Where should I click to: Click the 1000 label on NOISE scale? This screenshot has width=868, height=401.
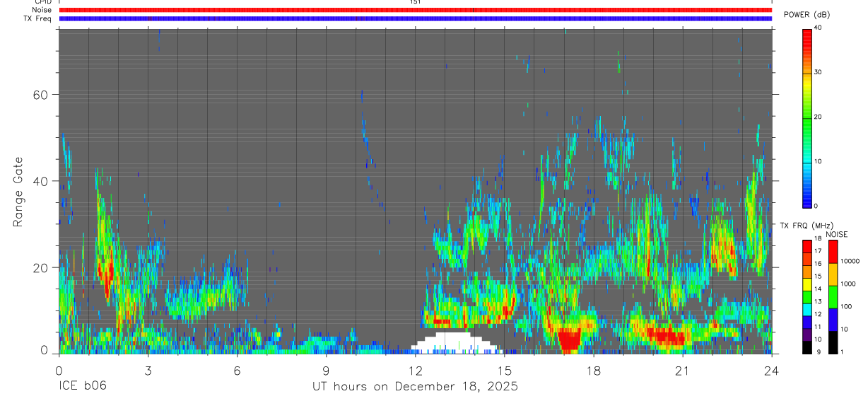click(x=847, y=284)
